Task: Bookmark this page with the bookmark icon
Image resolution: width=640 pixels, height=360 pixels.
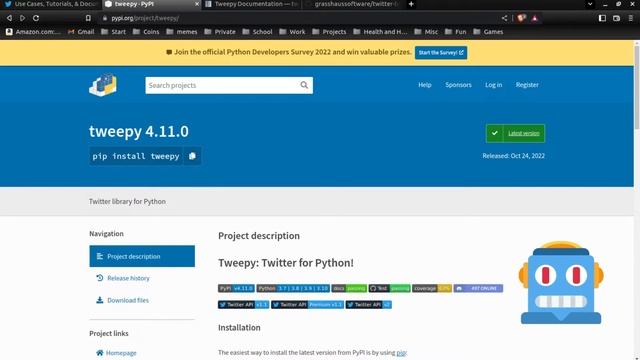Action: 88,18
